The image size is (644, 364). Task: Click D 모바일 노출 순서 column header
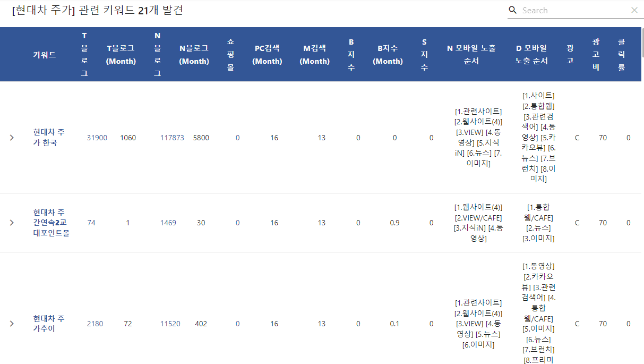531,55
